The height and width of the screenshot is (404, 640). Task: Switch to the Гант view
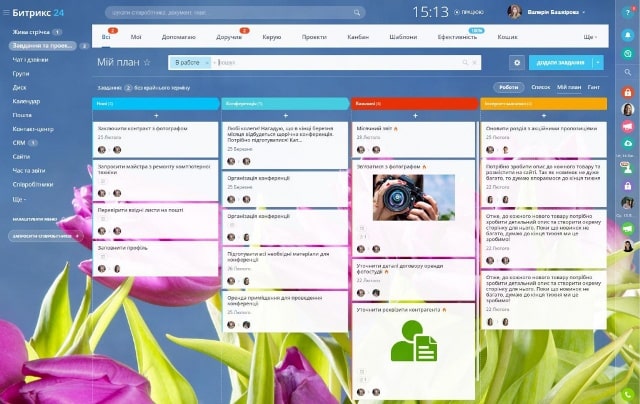click(594, 87)
